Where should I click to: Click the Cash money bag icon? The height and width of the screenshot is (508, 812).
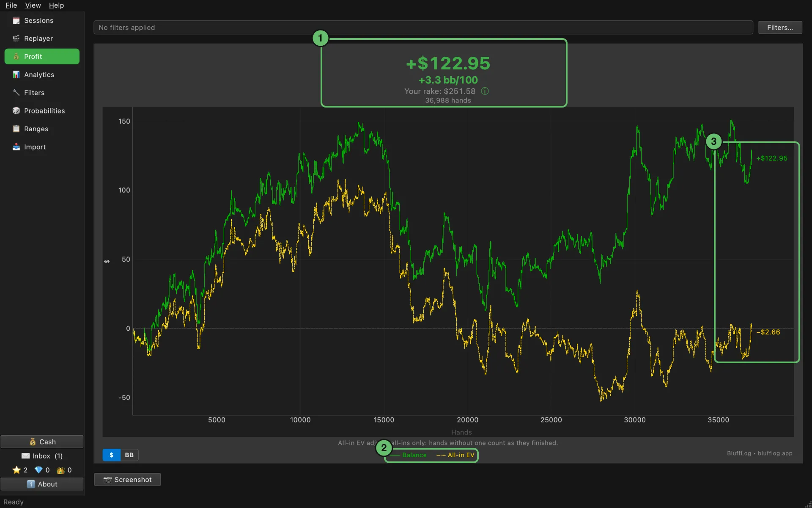[x=33, y=442]
